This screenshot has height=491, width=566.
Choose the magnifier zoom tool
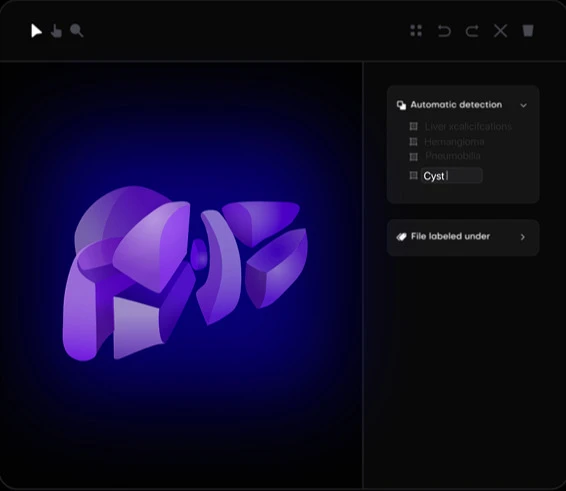[77, 31]
